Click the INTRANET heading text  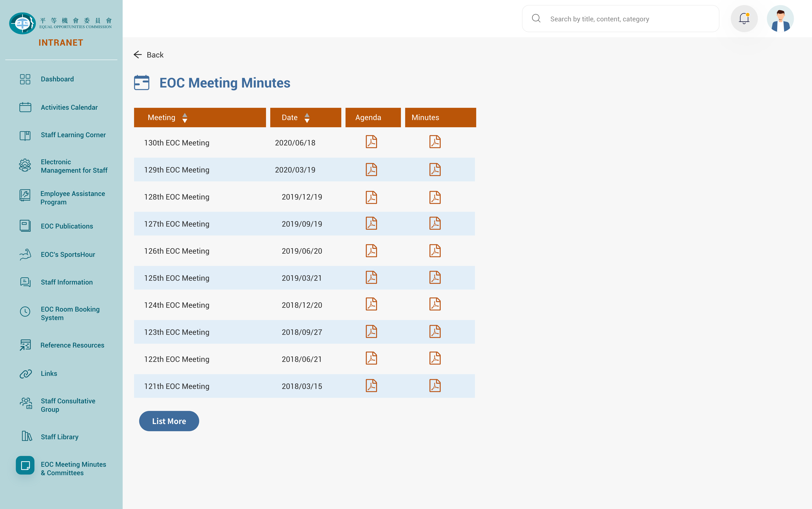[61, 43]
